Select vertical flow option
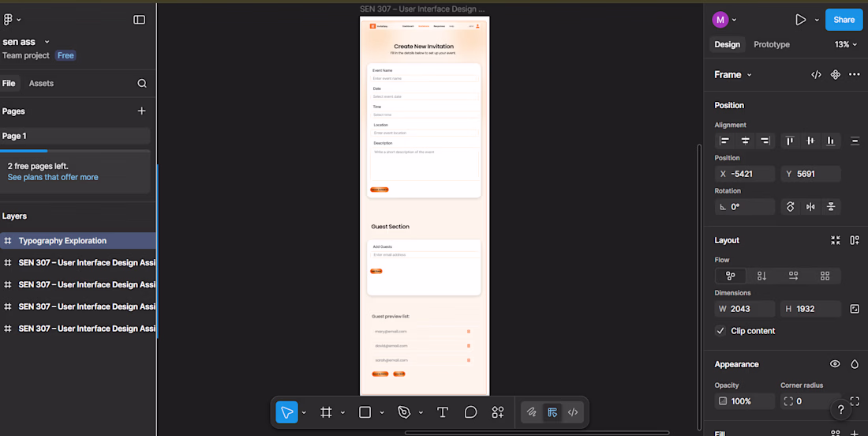This screenshot has width=868, height=436. (x=761, y=276)
